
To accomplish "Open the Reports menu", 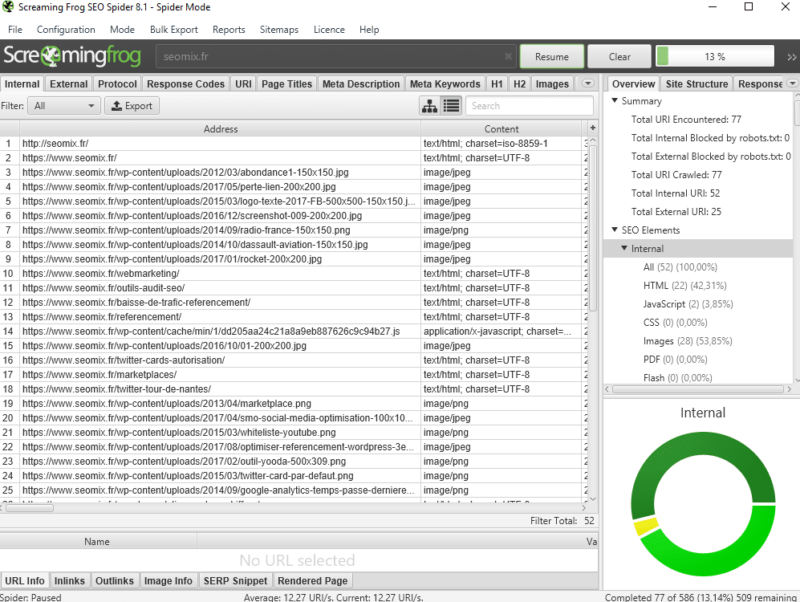I will coord(229,30).
